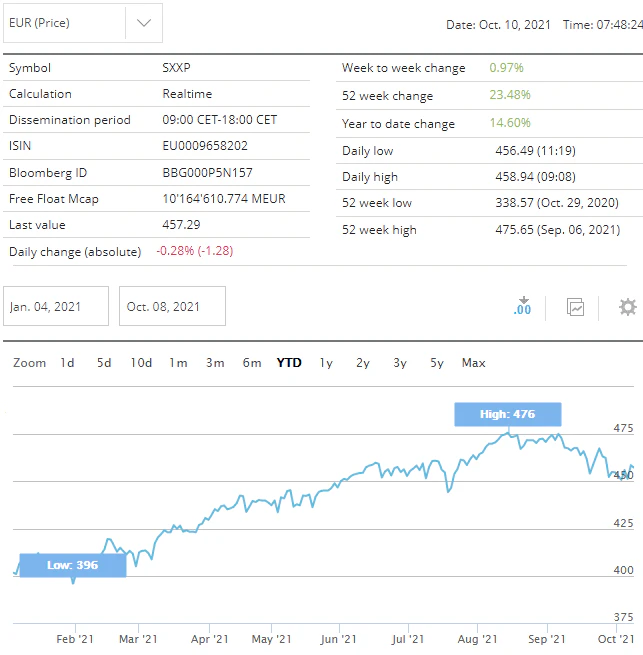Choose the 3m zoom range
The height and width of the screenshot is (655, 643).
pos(215,363)
